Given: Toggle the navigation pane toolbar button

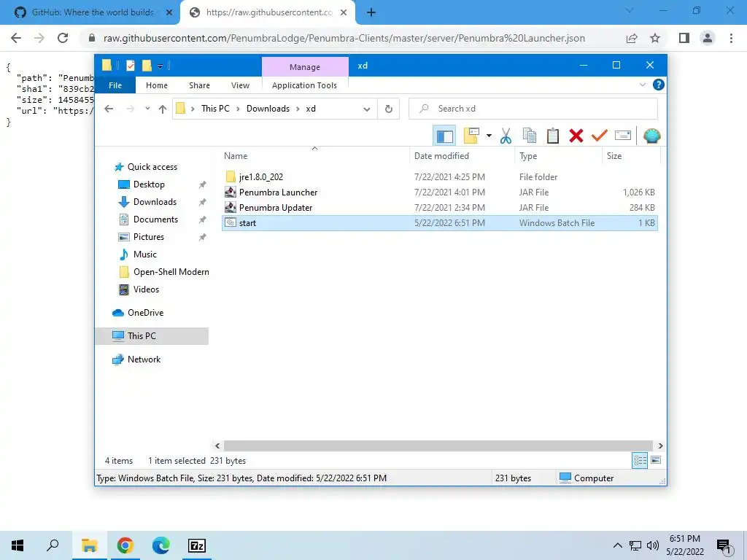Looking at the screenshot, I should [x=444, y=136].
